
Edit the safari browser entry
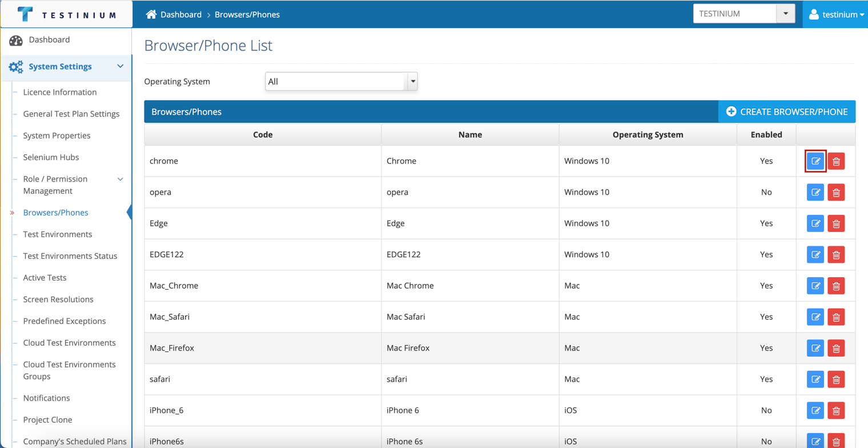(x=815, y=379)
